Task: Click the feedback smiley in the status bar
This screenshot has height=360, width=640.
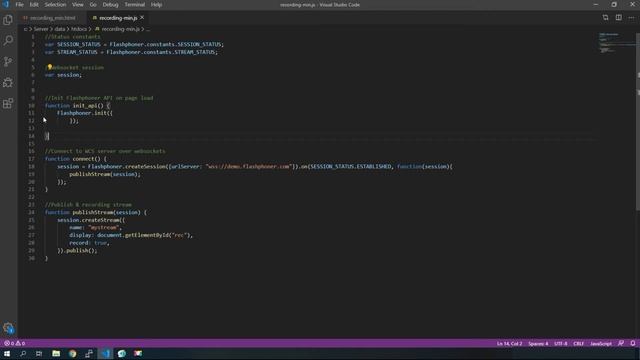Action: click(x=621, y=343)
